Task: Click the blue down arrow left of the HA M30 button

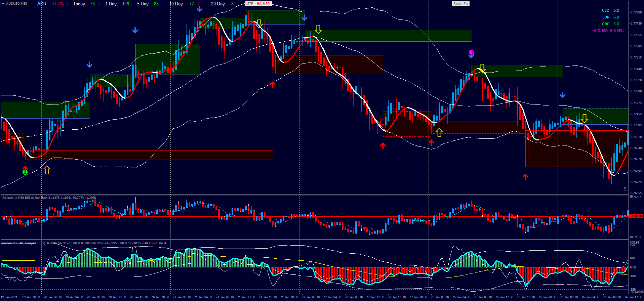Action: click(200, 9)
